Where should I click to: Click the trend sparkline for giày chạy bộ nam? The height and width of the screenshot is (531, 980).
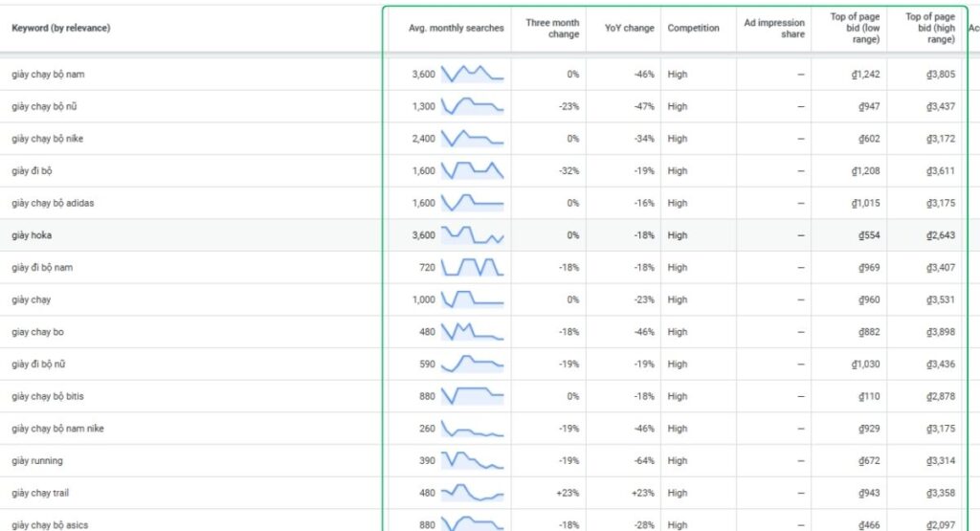[x=472, y=74]
